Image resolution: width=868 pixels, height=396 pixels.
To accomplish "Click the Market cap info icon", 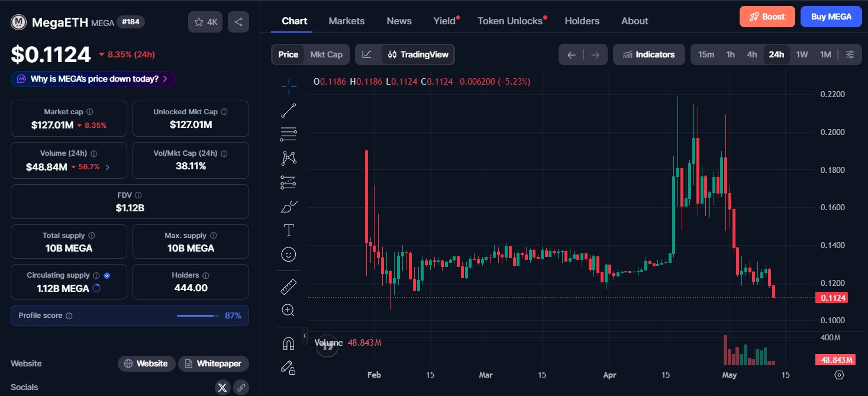I will (89, 112).
